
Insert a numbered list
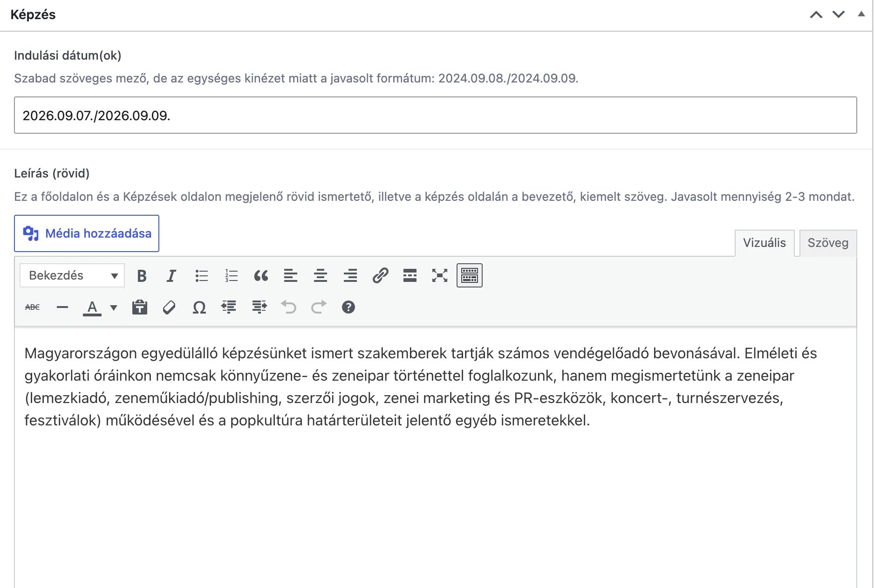click(231, 275)
